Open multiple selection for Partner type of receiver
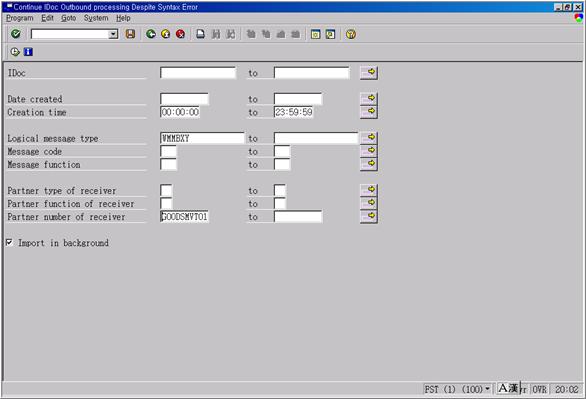 [x=369, y=191]
